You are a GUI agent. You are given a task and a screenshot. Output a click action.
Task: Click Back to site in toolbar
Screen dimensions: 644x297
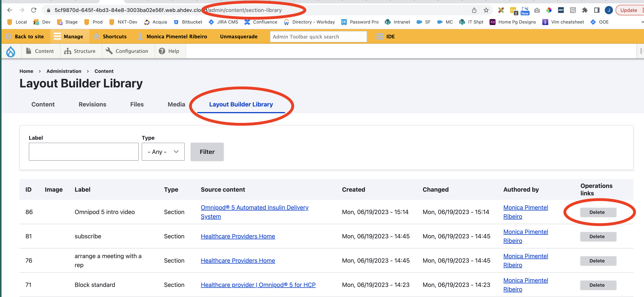25,36
